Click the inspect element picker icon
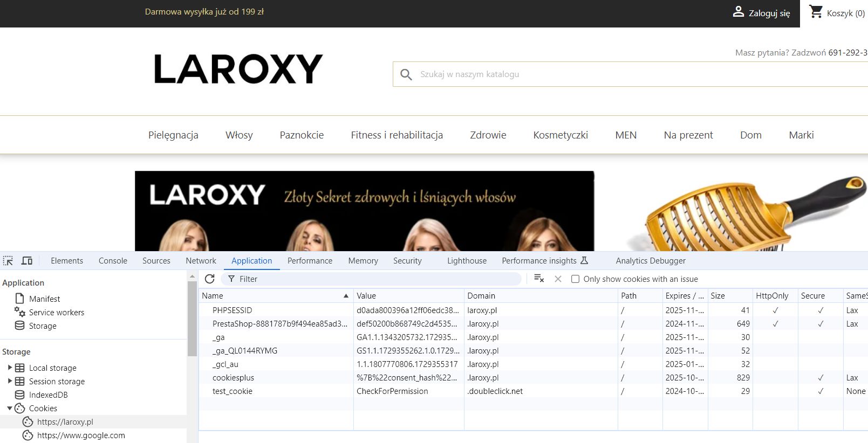The width and height of the screenshot is (868, 443). pos(8,261)
